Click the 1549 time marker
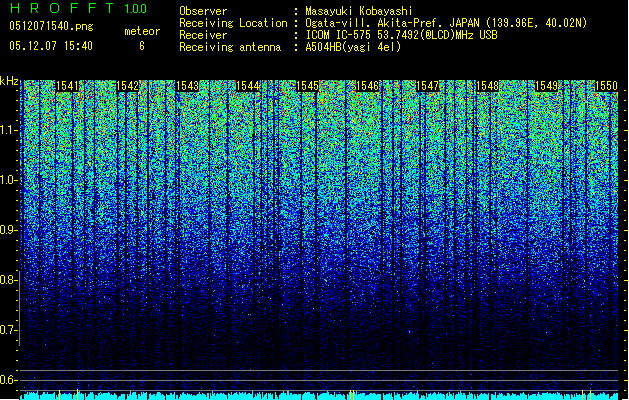The image size is (629, 400). click(x=547, y=86)
